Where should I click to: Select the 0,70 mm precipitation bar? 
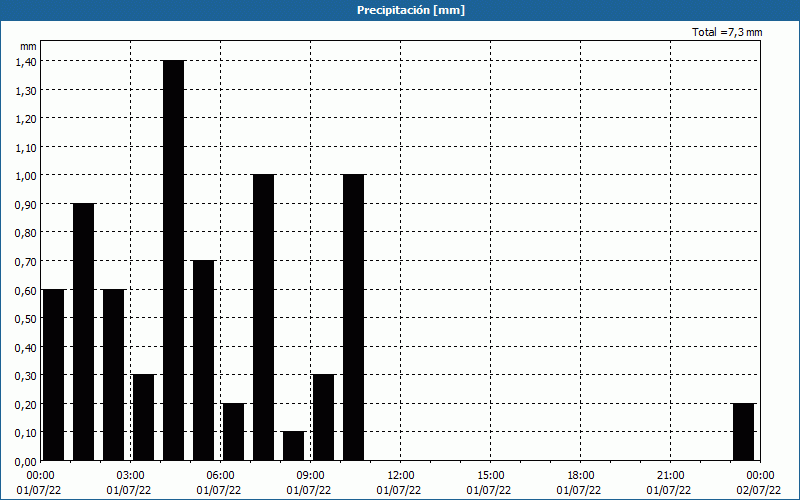coord(204,360)
